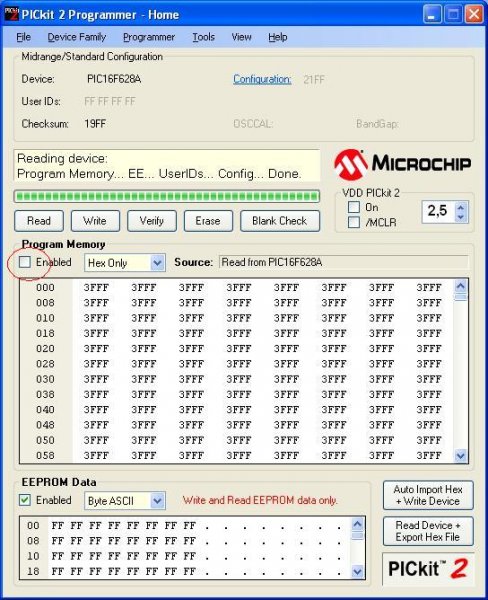Open the Programmer menu
The image size is (488, 600).
click(149, 37)
